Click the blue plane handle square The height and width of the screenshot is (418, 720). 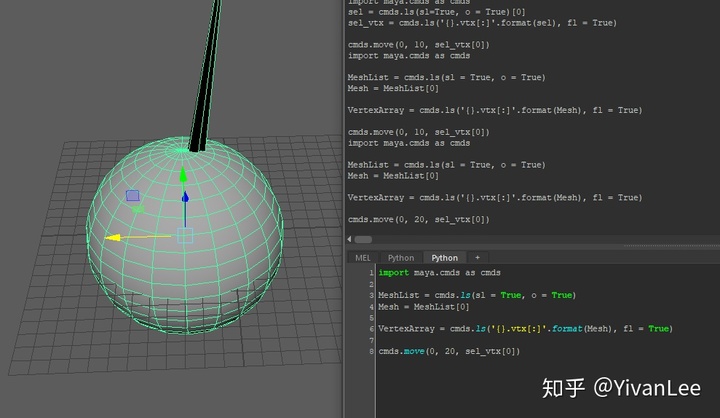point(133,196)
